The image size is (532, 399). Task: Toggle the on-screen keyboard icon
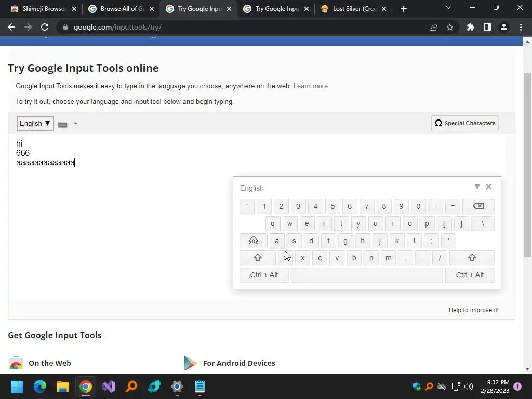pos(63,125)
